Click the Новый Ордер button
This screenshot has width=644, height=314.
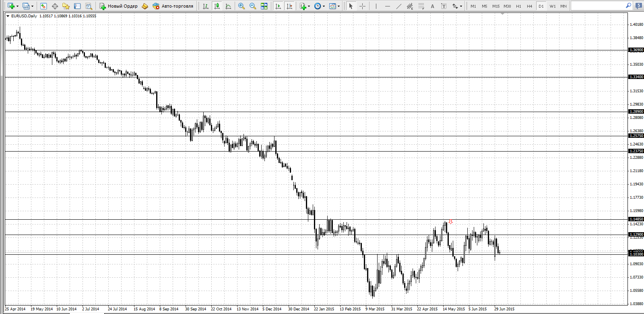point(119,6)
